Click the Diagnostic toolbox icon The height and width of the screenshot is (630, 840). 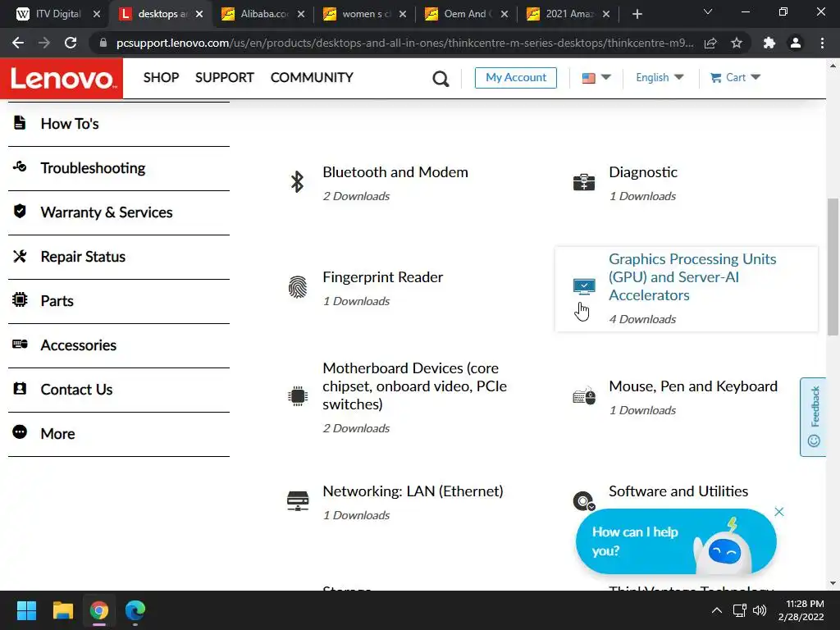click(x=583, y=182)
